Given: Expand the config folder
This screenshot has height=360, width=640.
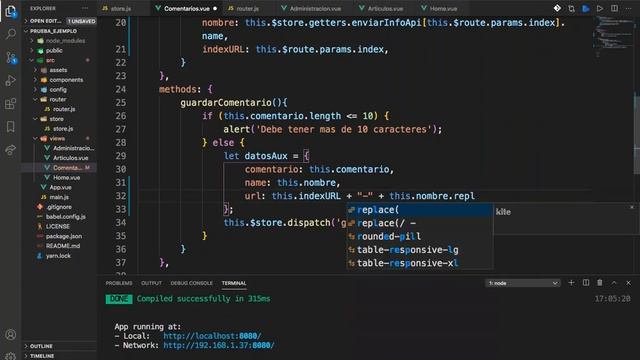Looking at the screenshot, I should click(59, 90).
